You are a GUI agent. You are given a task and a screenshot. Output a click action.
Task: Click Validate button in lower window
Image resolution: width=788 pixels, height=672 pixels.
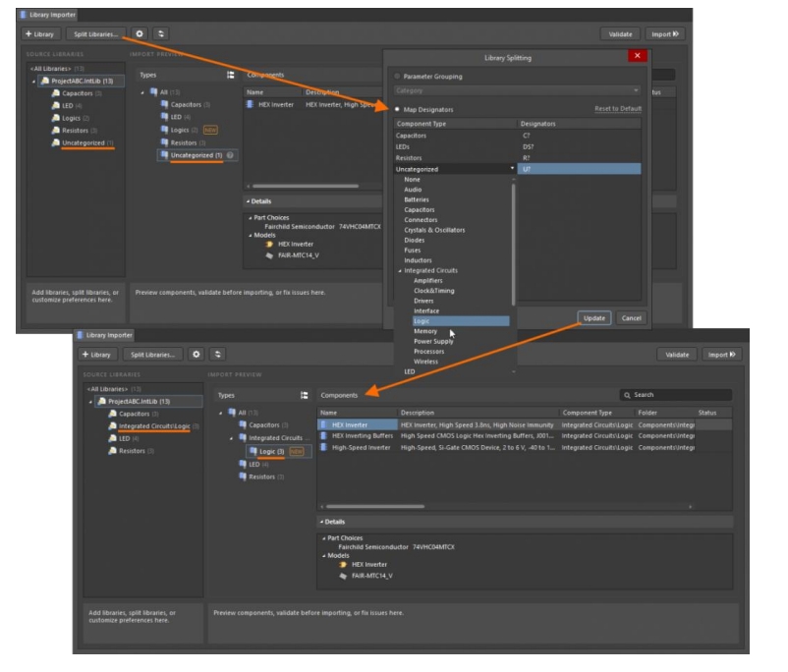pyautogui.click(x=677, y=355)
